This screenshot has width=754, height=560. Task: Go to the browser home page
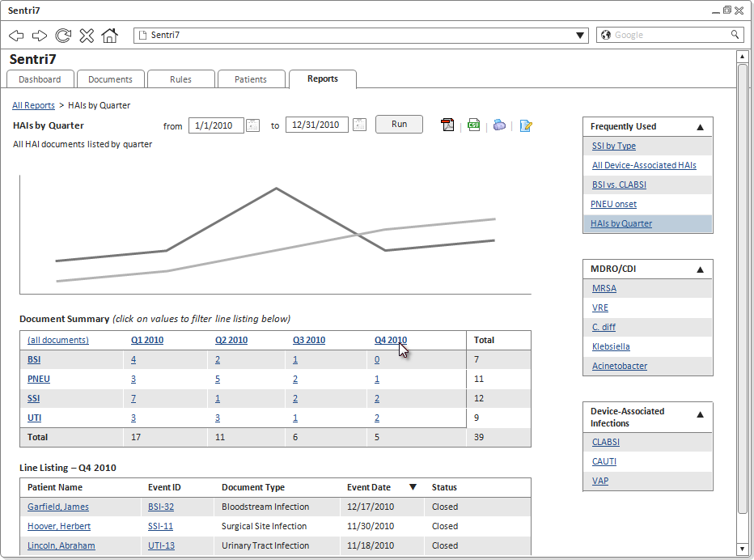tap(110, 35)
